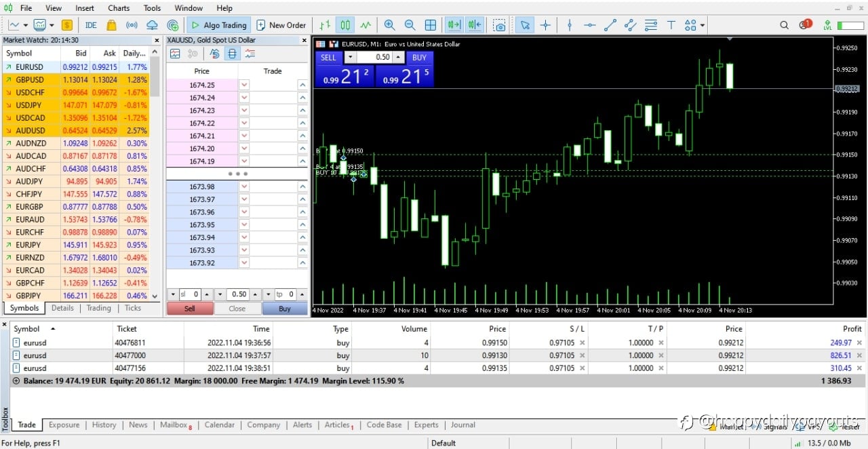Select the text label tool
The width and height of the screenshot is (868, 449).
tap(671, 25)
